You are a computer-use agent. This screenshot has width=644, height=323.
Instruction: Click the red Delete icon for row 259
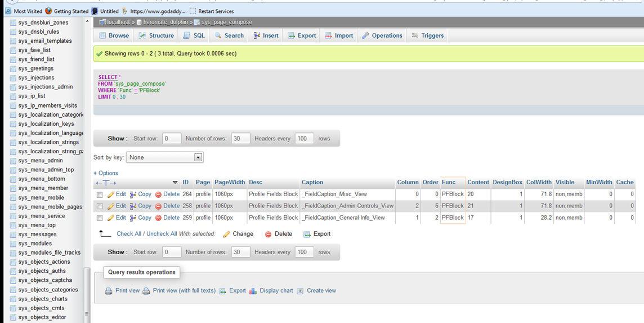coord(158,218)
